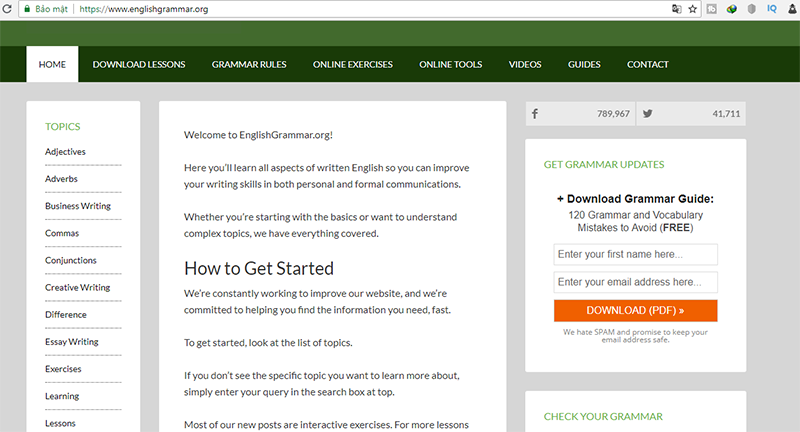Open GRAMMAR RULES menu
The width and height of the screenshot is (800, 432).
coord(249,64)
